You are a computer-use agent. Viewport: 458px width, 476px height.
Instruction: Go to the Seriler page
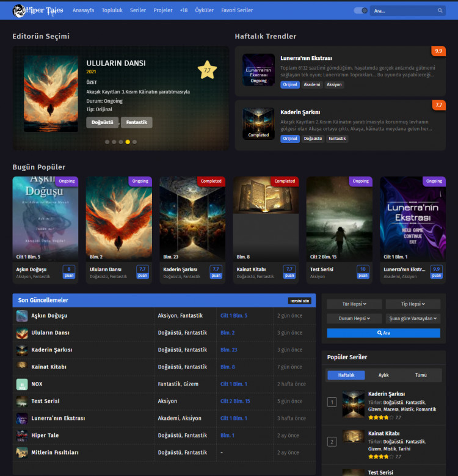coord(138,10)
